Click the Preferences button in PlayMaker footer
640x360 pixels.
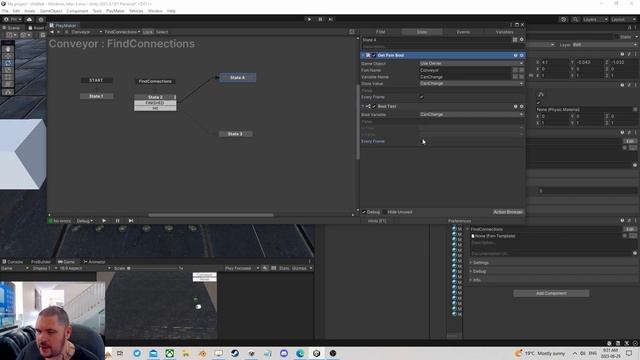pyautogui.click(x=459, y=221)
